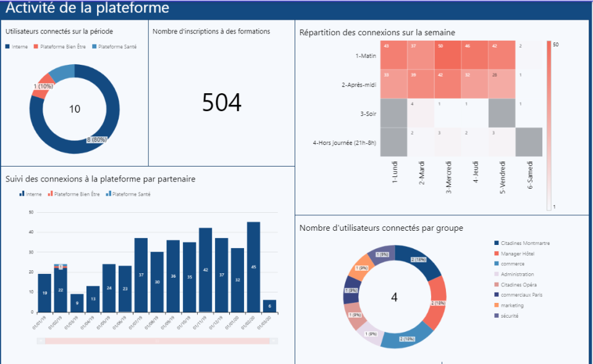Viewport: 593px width, 364px height.
Task: Toggle Manager Hôtel in group legend
Action: [515, 254]
